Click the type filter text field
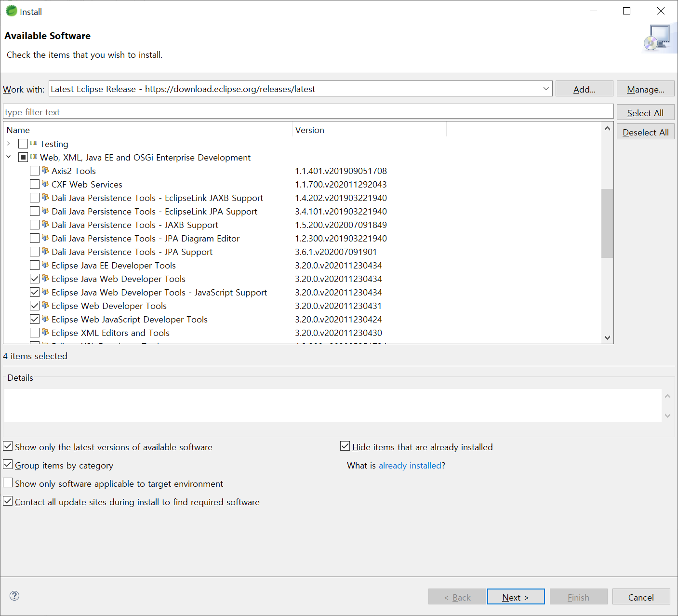Viewport: 678px width, 616px height. coord(308,112)
